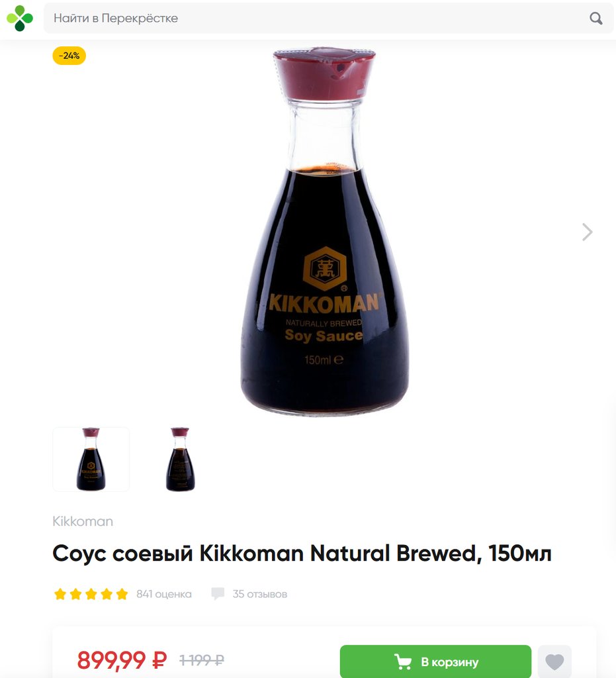The width and height of the screenshot is (616, 678).
Task: Open the Perekrestok clover logo home
Action: [20, 18]
